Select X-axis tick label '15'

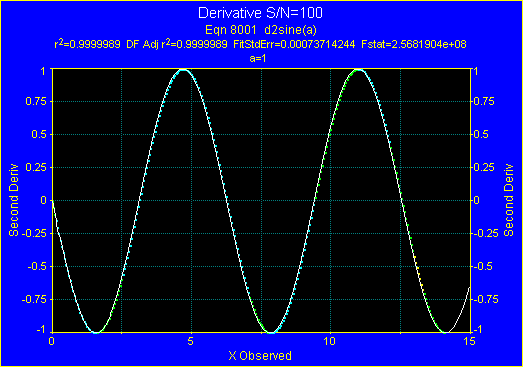469,341
